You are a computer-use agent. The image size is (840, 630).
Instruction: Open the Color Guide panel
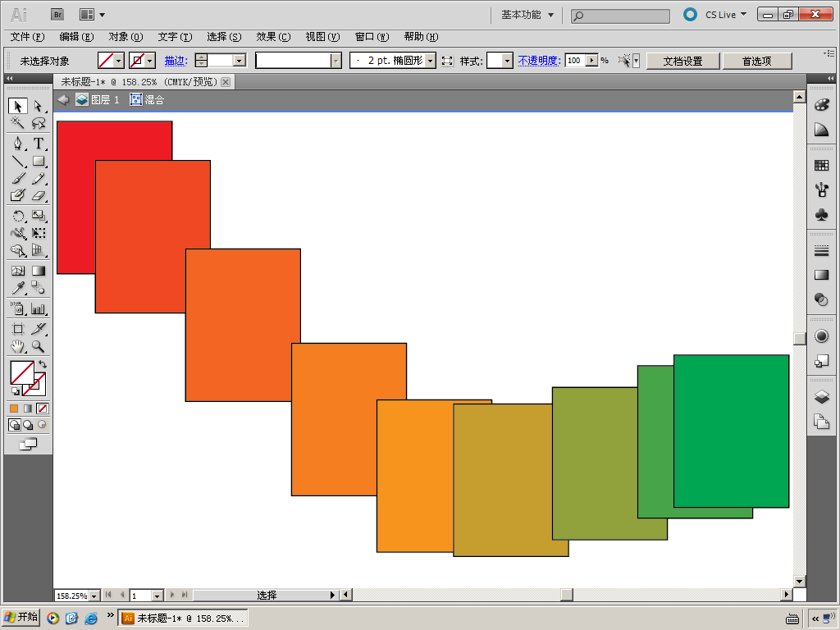[821, 130]
